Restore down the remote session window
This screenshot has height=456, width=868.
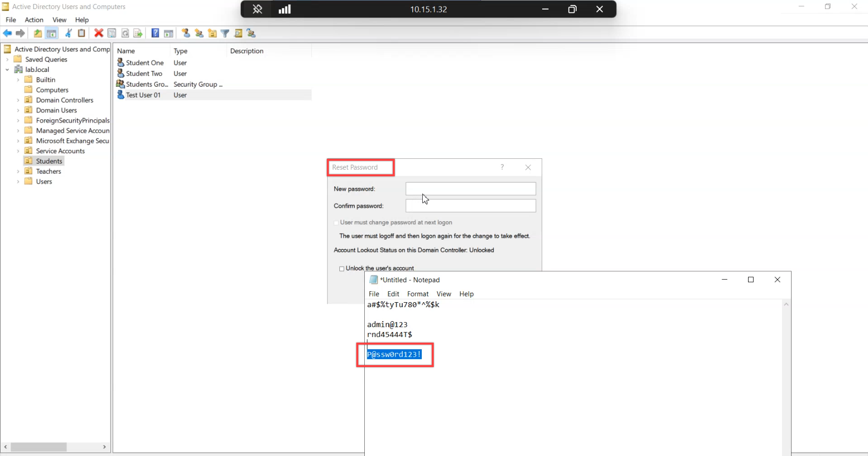click(572, 9)
